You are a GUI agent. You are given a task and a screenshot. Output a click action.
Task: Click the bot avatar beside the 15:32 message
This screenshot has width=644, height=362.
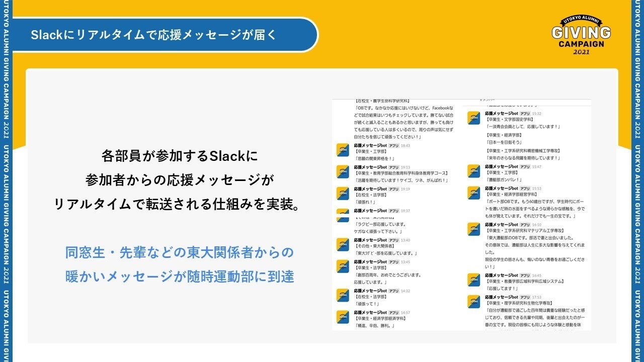pyautogui.click(x=473, y=118)
